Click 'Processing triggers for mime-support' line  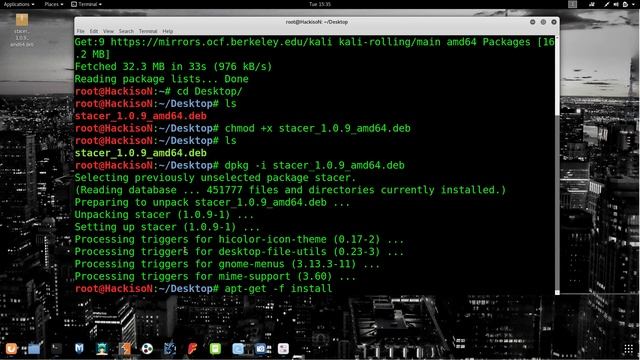click(x=215, y=276)
